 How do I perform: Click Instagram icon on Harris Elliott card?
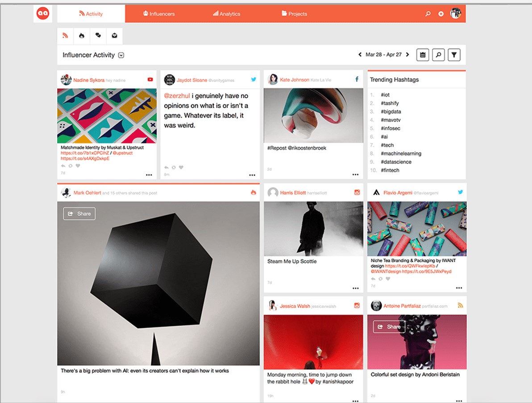tap(357, 192)
